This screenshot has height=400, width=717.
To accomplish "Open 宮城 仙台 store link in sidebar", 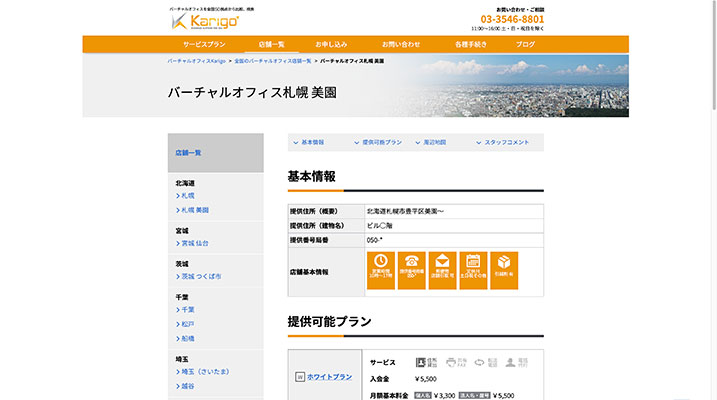I will click(193, 243).
